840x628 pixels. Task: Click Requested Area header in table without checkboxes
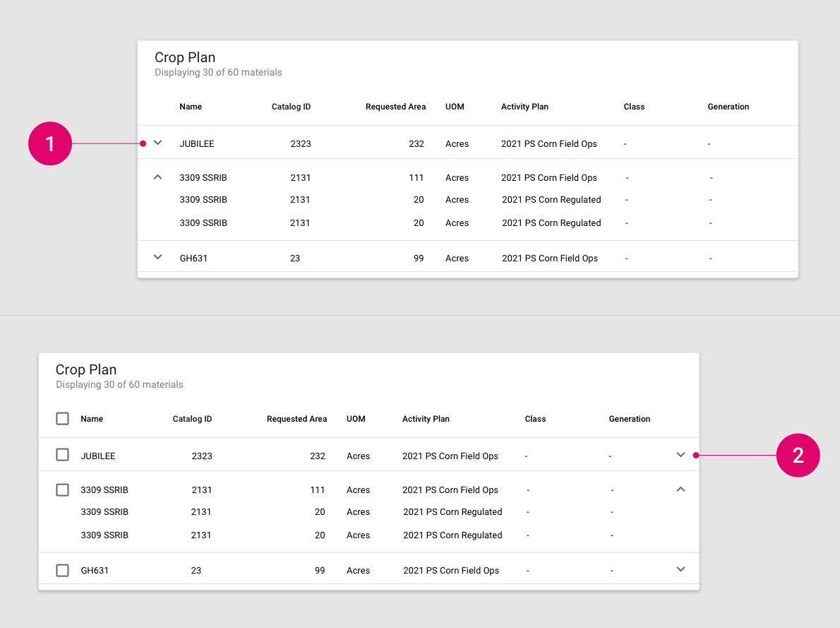395,107
